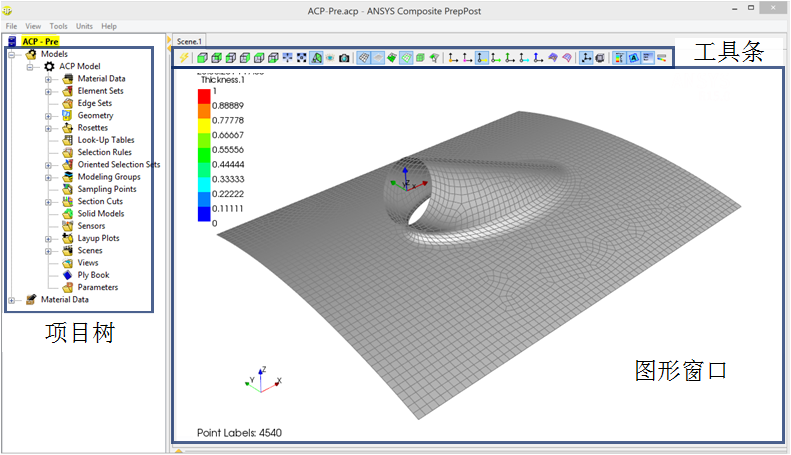Select the second view cube icon

[216, 58]
